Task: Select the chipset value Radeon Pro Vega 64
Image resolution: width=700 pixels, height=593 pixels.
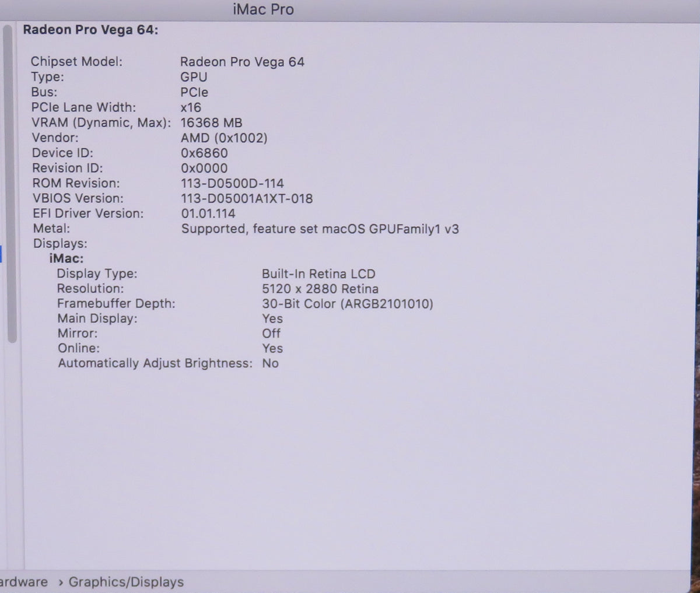Action: click(x=242, y=62)
